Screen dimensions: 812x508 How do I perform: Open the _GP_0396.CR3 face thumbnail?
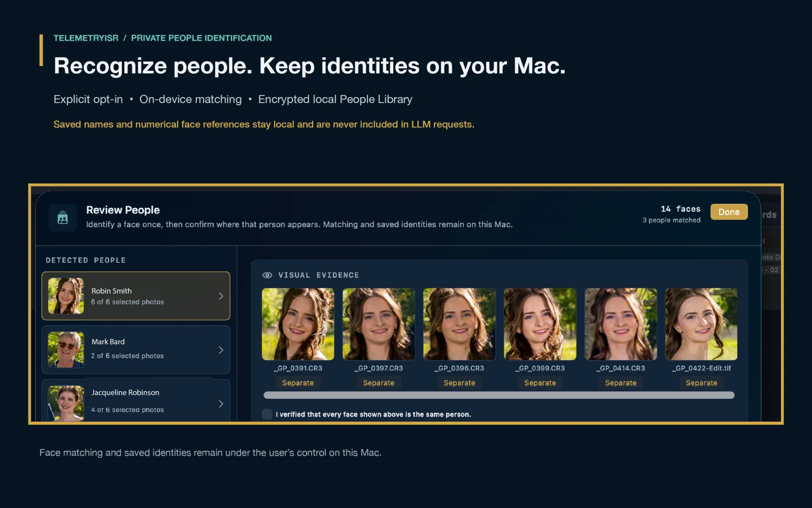pos(459,324)
